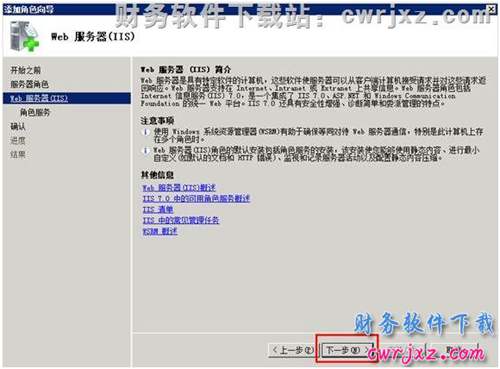
Task: Click the server role wizard icon
Action: pos(24,36)
